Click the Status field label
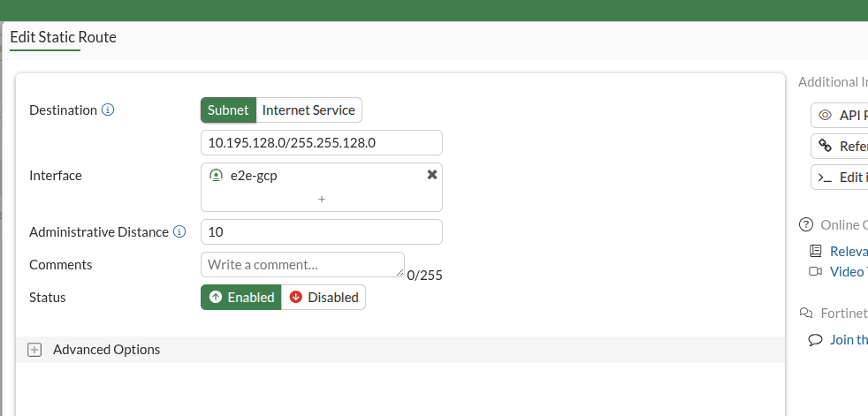This screenshot has height=416, width=868. coord(47,297)
